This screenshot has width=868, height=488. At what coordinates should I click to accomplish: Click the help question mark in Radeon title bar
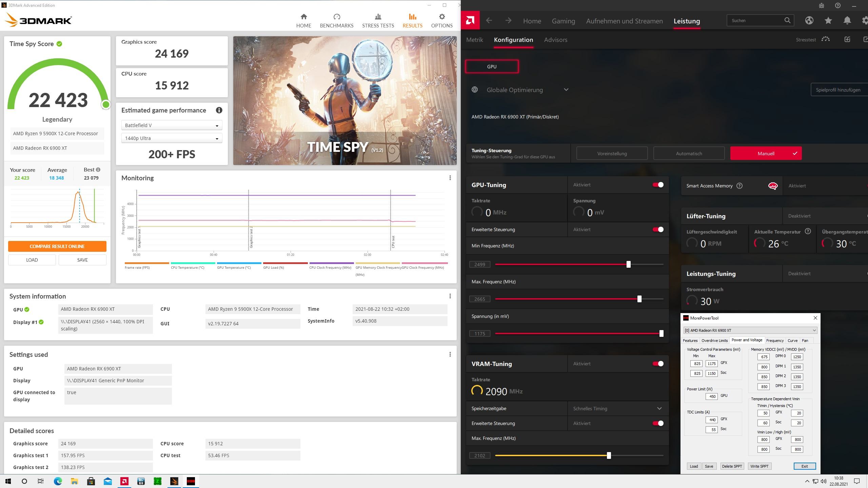(x=837, y=5)
